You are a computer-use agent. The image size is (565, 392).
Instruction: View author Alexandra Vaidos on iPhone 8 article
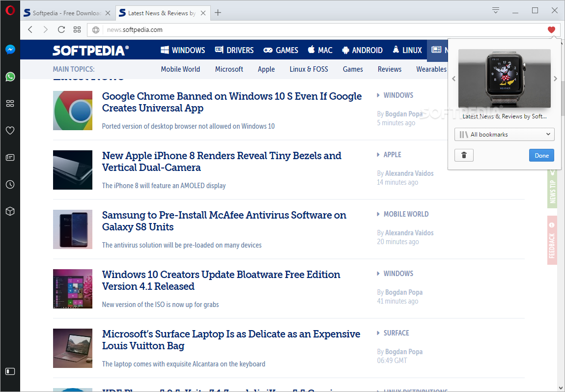click(409, 173)
